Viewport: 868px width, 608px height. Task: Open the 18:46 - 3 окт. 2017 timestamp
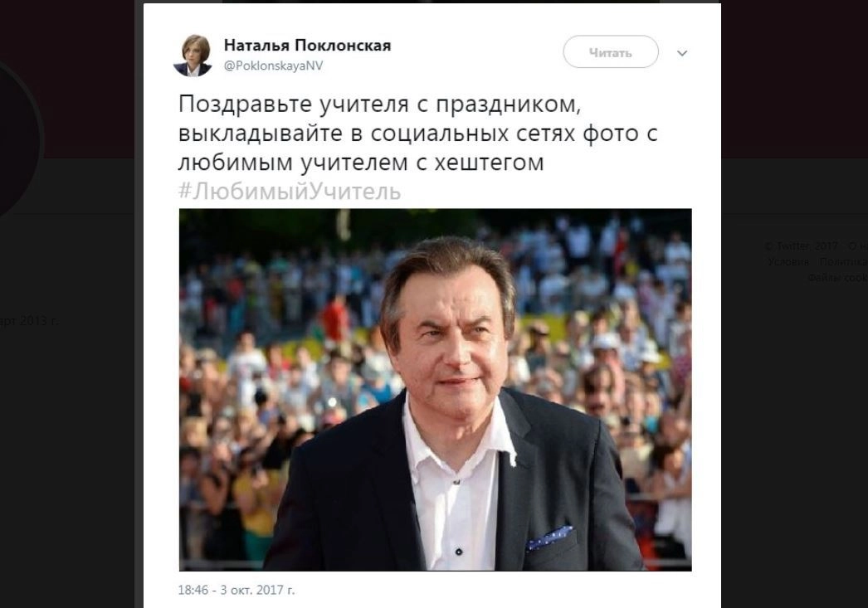(237, 590)
